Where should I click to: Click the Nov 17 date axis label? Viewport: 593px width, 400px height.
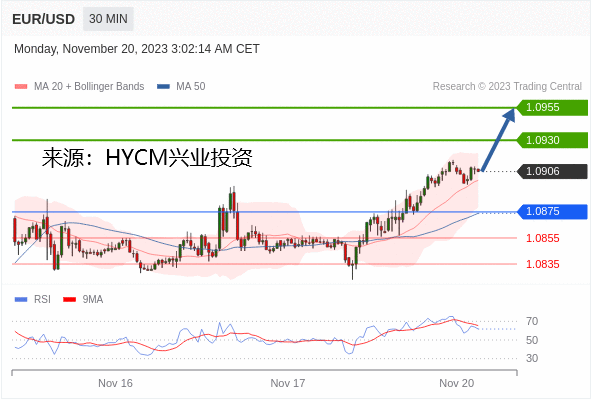(288, 383)
